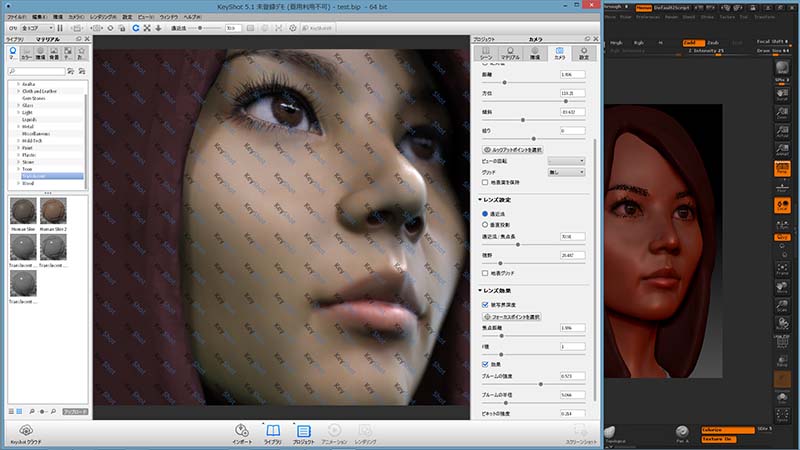Collapse the レンズ効果 section
The height and width of the screenshot is (450, 800).
(480, 290)
